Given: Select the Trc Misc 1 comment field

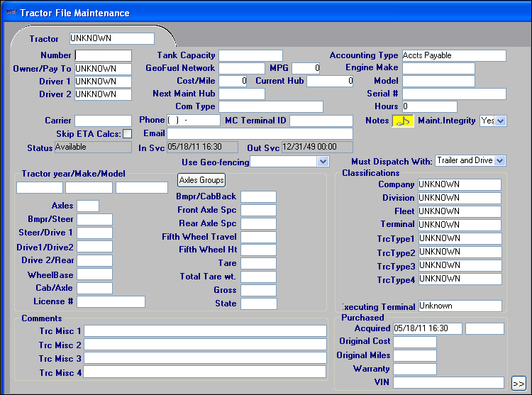Looking at the screenshot, I should 204,331.
